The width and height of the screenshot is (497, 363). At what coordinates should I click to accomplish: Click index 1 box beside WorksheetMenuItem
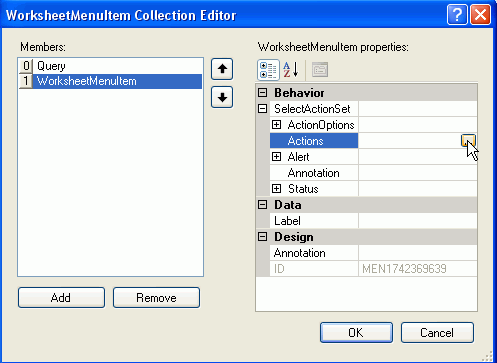click(26, 81)
